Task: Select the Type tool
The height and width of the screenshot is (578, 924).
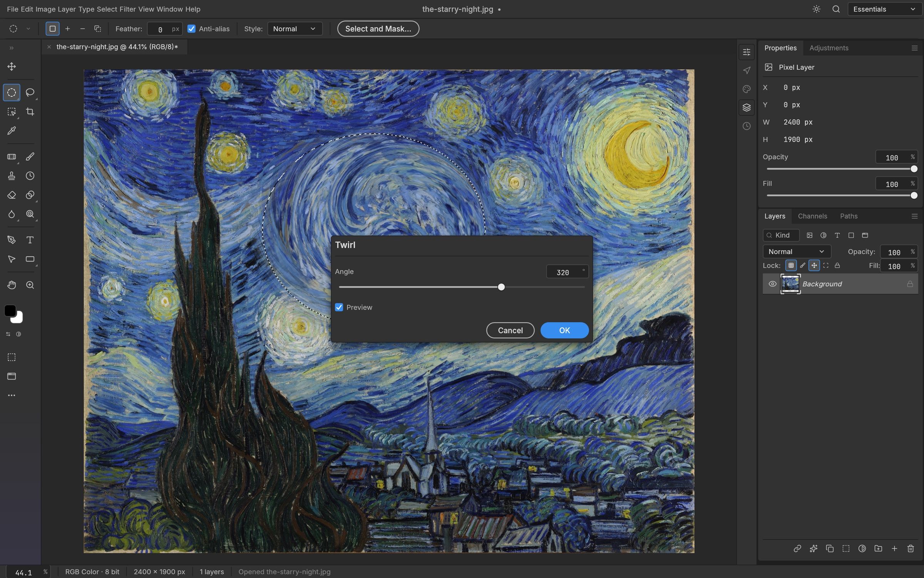Action: coord(30,240)
